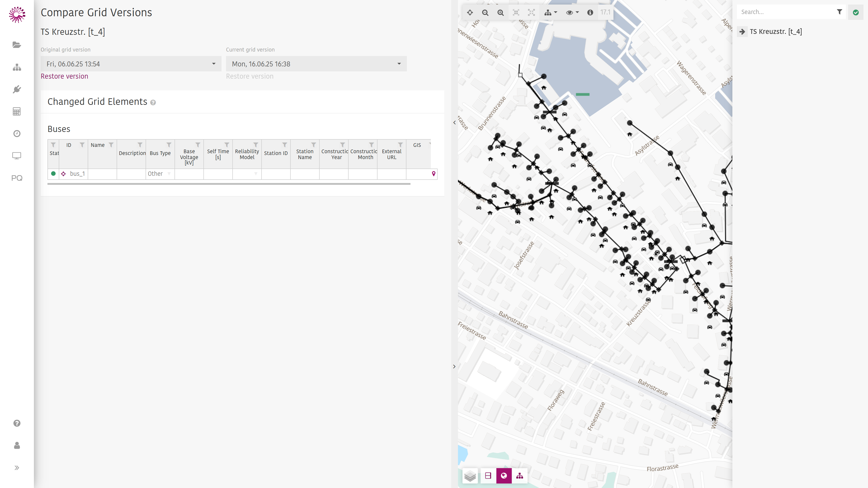The height and width of the screenshot is (488, 868).
Task: Click the Buses table horizontal scrollbar
Action: pyautogui.click(x=229, y=184)
